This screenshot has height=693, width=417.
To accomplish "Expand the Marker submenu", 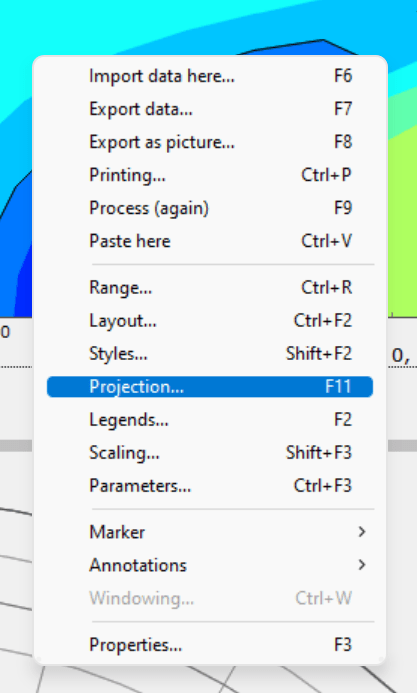I will pos(210,532).
